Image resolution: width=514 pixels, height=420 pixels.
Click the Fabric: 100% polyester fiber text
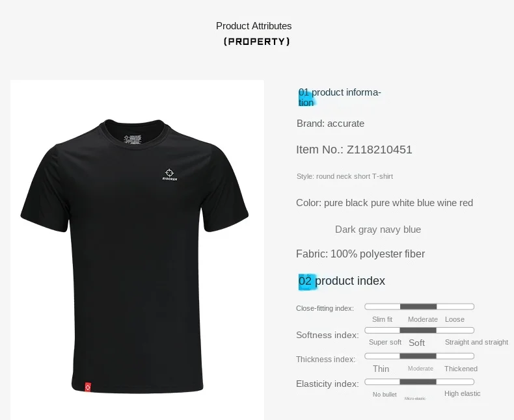click(360, 254)
